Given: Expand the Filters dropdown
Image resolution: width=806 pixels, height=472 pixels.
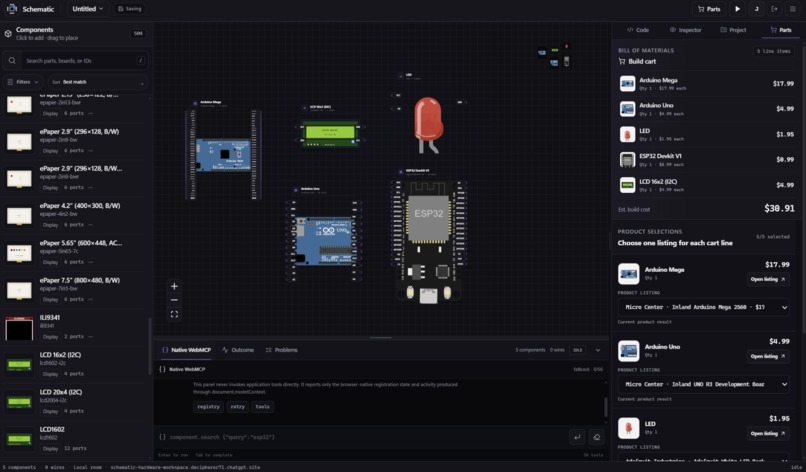Looking at the screenshot, I should coord(23,82).
